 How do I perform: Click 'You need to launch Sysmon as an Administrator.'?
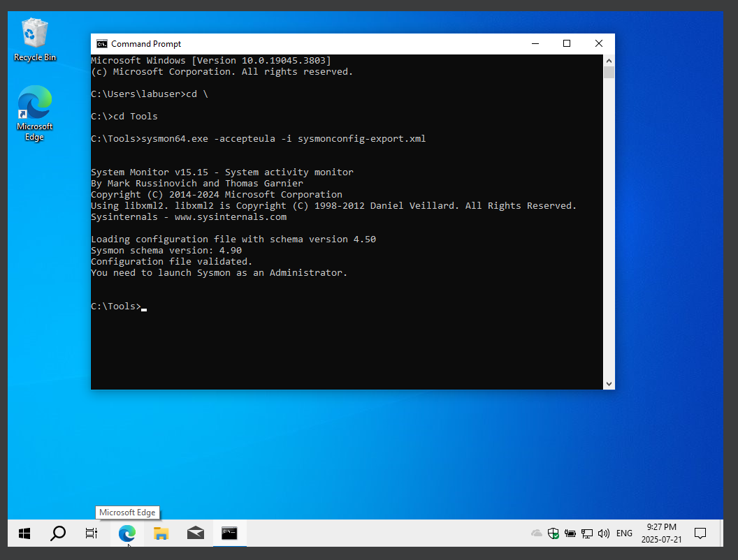coord(219,273)
